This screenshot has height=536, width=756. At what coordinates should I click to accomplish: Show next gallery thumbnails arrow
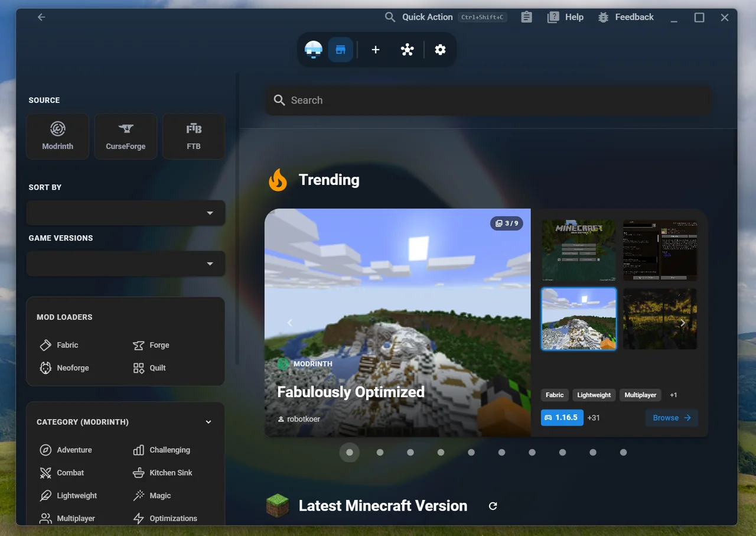pos(682,323)
